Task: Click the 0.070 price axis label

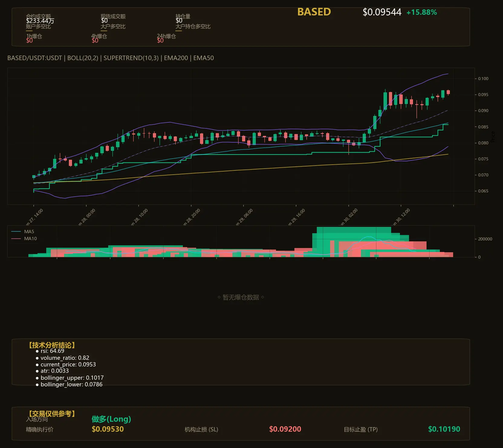Action: tap(483, 175)
